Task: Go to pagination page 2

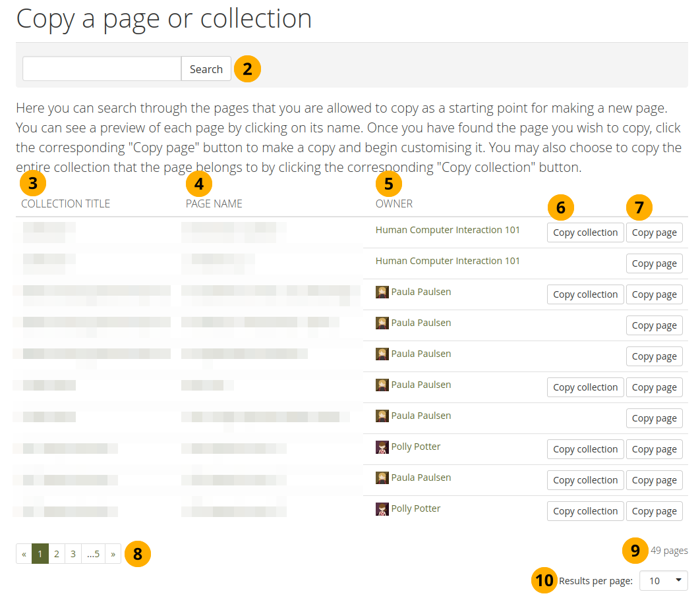Action: coord(57,555)
